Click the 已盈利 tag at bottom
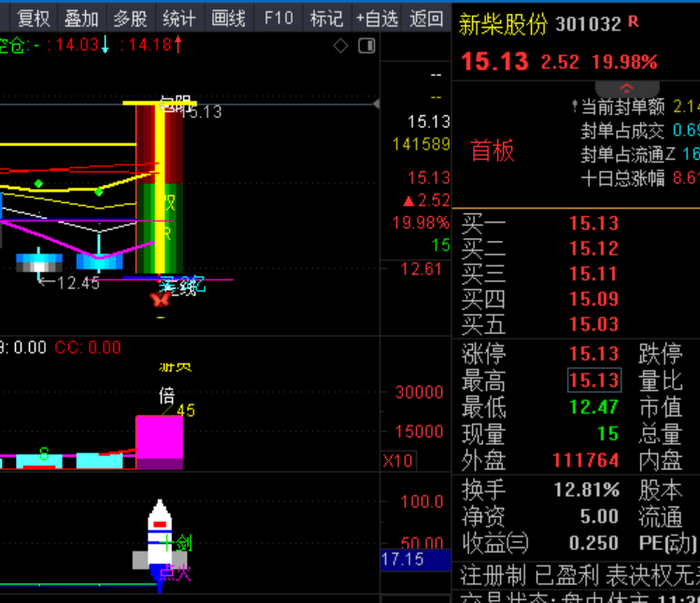The width and height of the screenshot is (700, 603). coord(567,575)
